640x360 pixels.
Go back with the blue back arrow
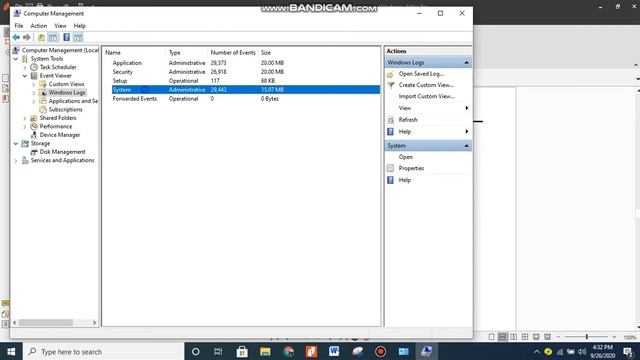(16, 38)
